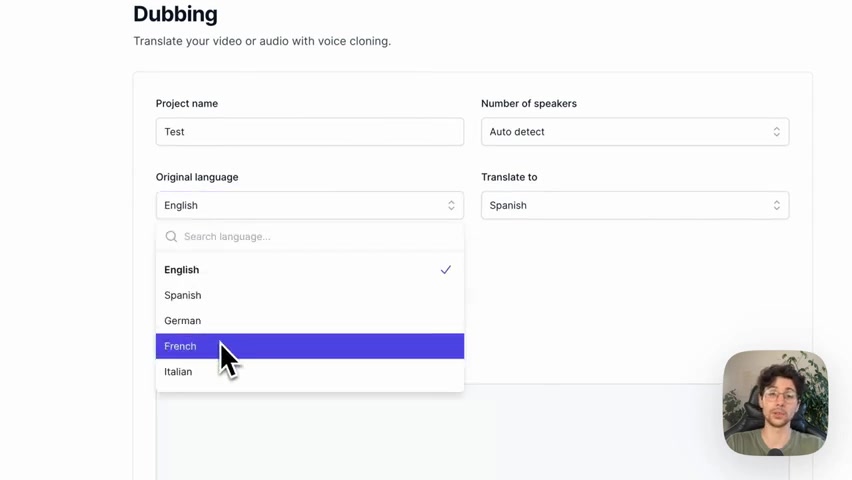Click the presenter webcam video thumbnail

776,403
